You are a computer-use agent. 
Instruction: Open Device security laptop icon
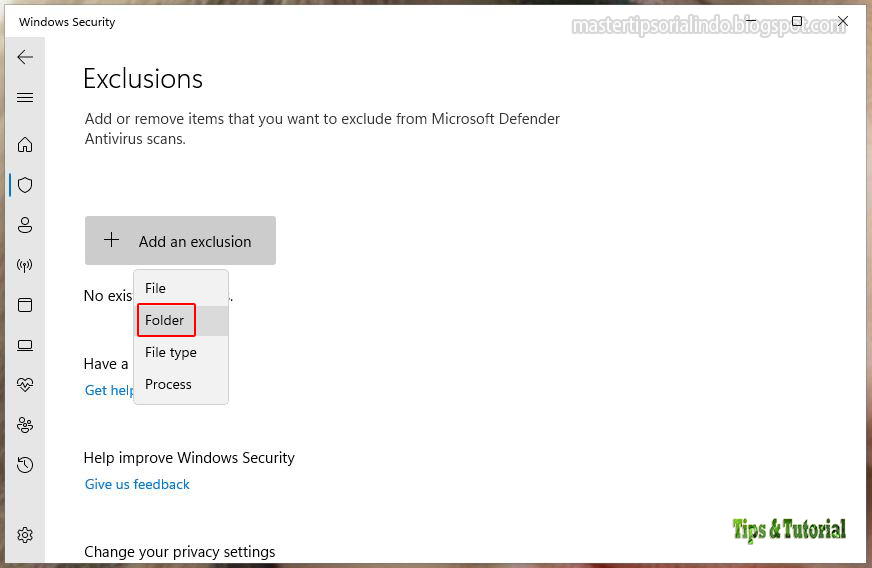[x=25, y=345]
